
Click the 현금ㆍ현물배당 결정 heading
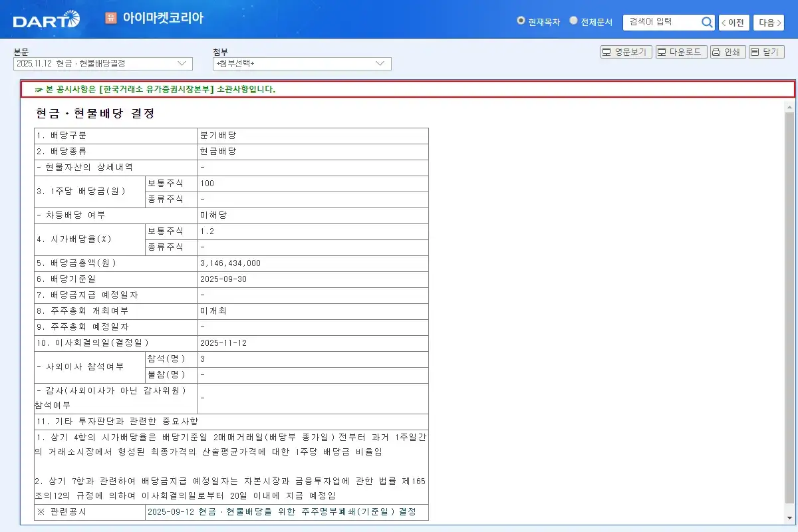(95, 114)
